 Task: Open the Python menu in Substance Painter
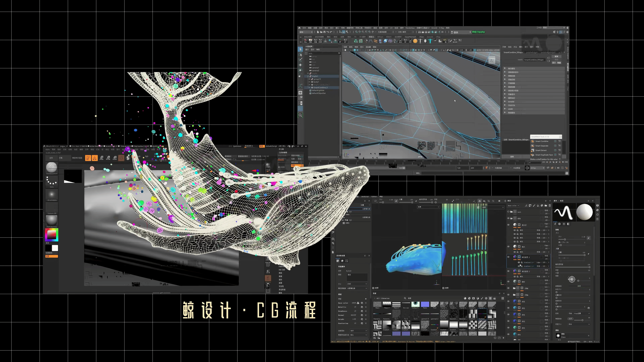pyautogui.click(x=374, y=197)
